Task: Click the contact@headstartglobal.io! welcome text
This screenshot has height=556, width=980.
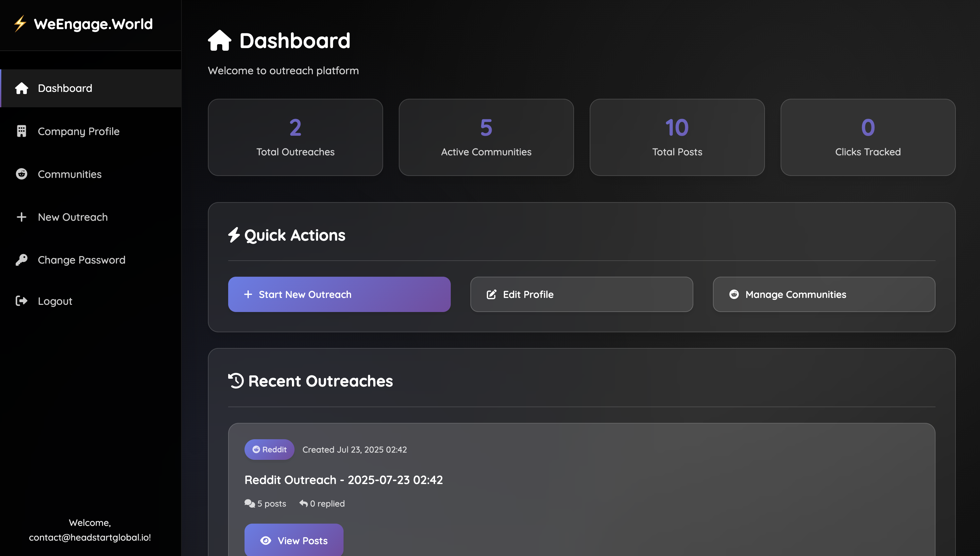Action: [x=90, y=537]
